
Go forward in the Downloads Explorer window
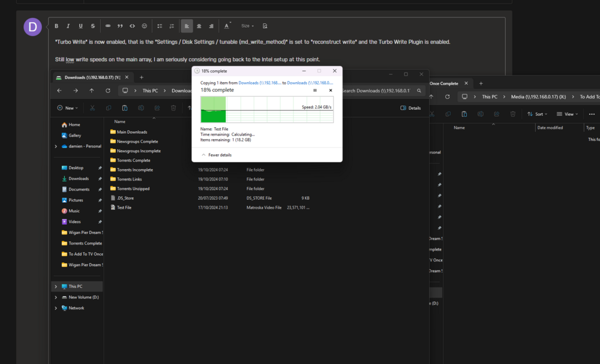click(76, 91)
